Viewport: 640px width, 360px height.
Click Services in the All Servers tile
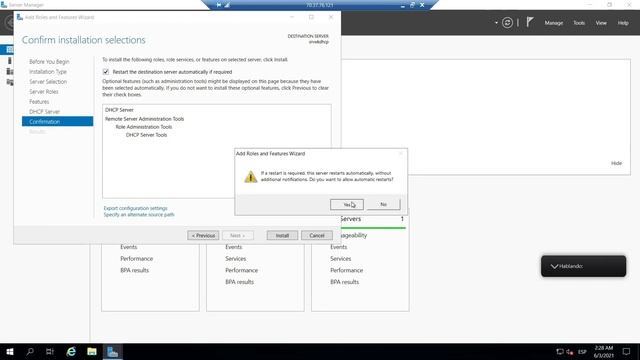coord(340,259)
